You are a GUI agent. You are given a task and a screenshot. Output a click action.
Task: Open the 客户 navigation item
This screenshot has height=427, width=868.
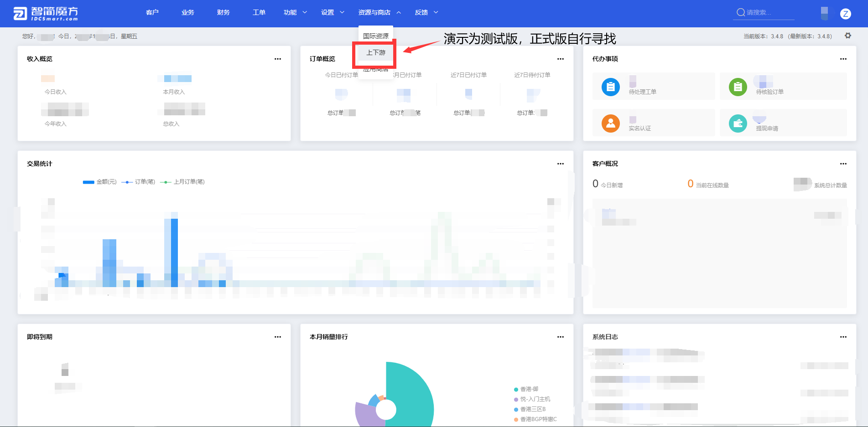click(x=152, y=12)
